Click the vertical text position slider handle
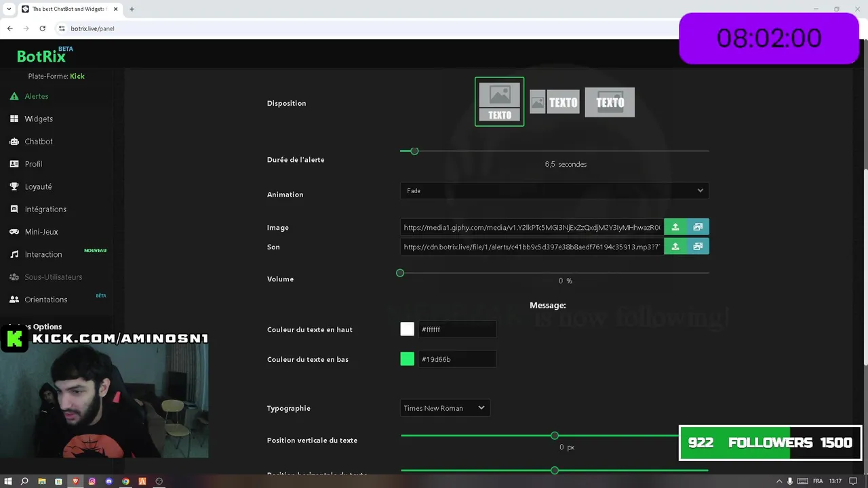The image size is (868, 488). tap(555, 435)
